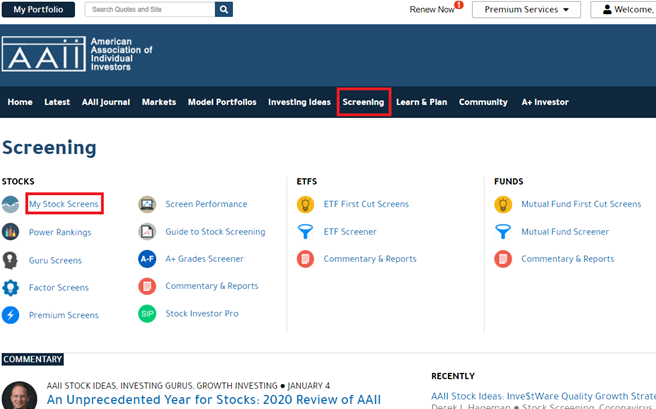The image size is (656, 409).
Task: Open the Guide to Stock Screening link
Action: (215, 232)
